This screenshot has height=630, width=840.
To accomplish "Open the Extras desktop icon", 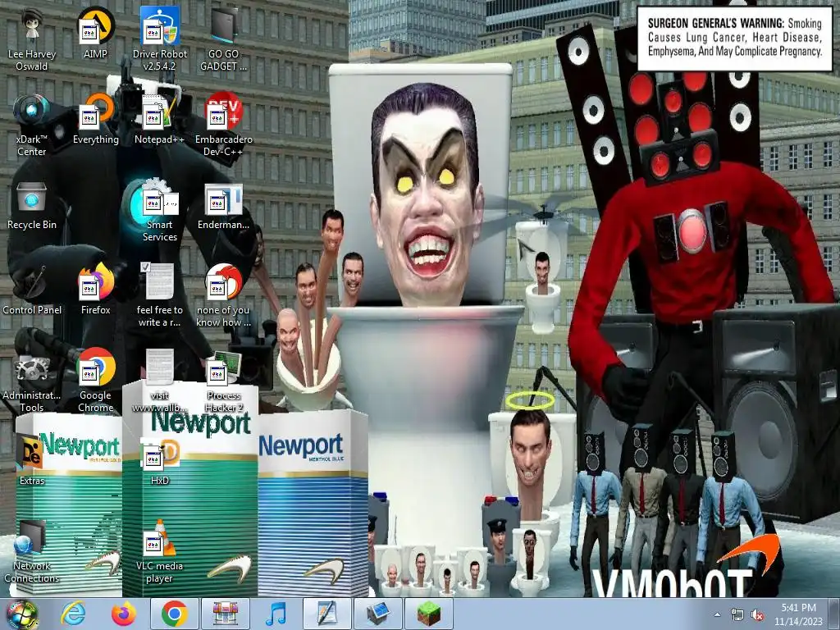I will pyautogui.click(x=32, y=461).
